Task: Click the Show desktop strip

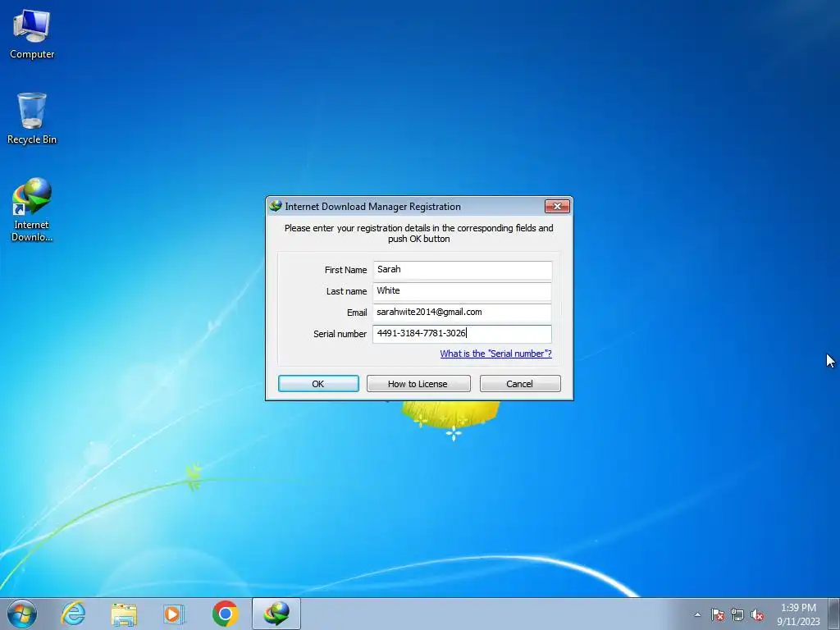Action: 834,614
